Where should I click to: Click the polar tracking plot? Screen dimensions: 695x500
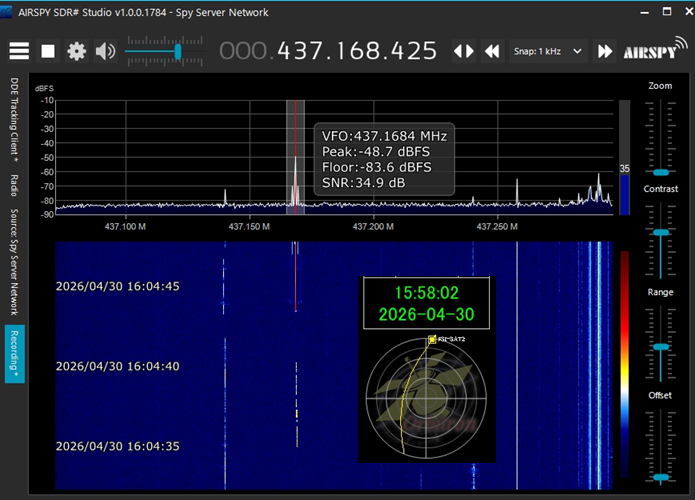426,398
